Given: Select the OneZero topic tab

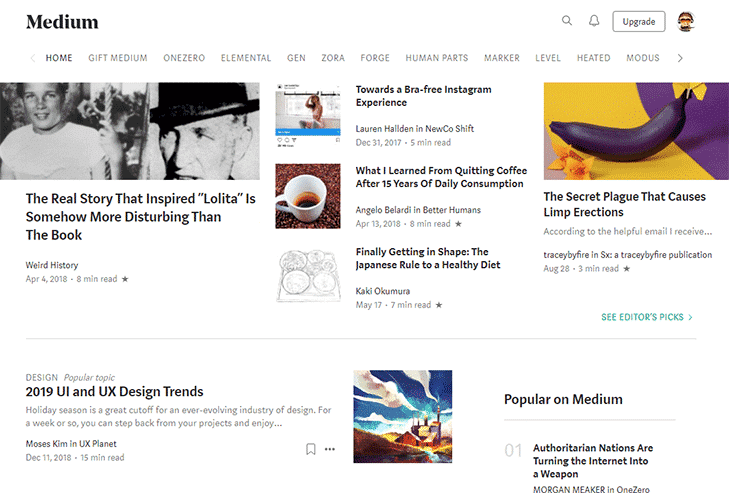Looking at the screenshot, I should [184, 58].
